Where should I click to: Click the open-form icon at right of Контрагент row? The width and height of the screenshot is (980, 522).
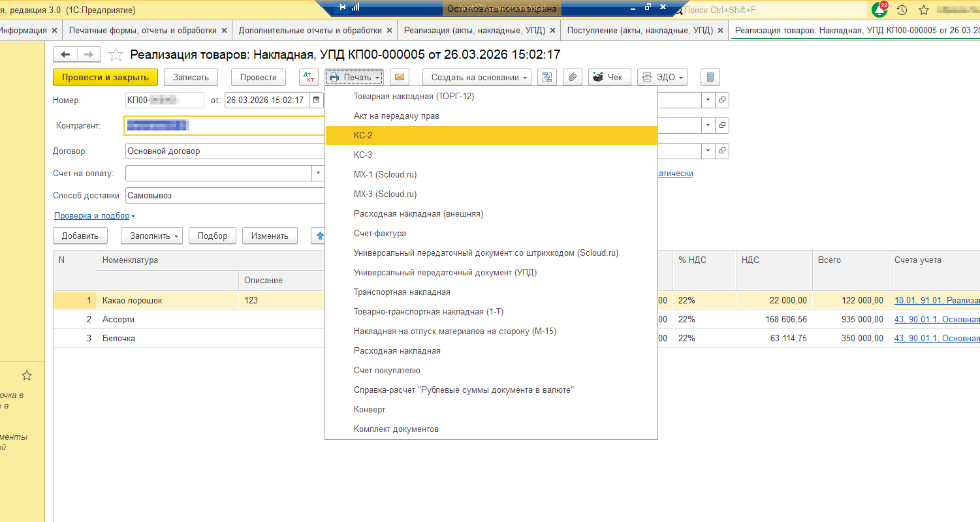point(722,125)
